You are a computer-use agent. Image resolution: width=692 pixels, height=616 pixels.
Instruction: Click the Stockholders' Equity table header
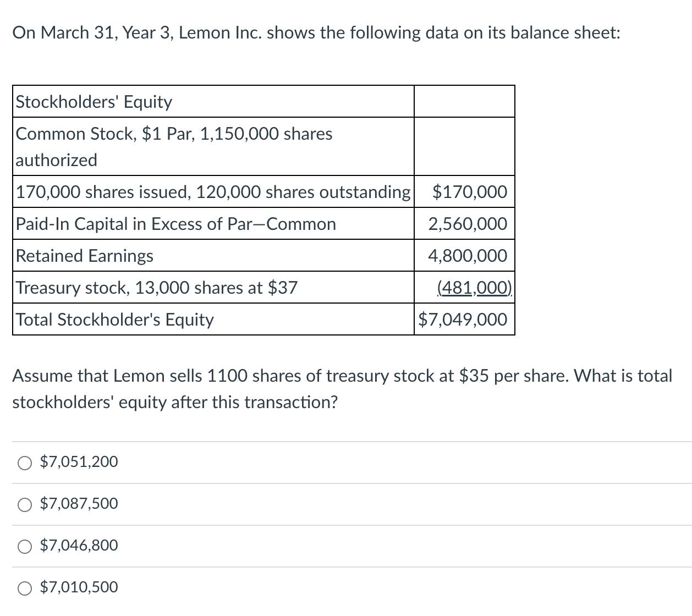[x=94, y=102]
